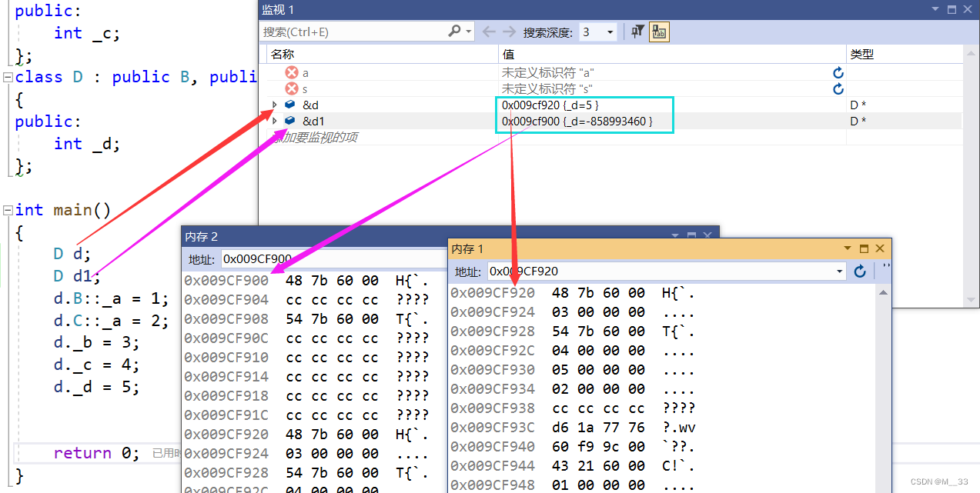Expand the &d watch entry
Screen dimensions: 980x493
(275, 105)
